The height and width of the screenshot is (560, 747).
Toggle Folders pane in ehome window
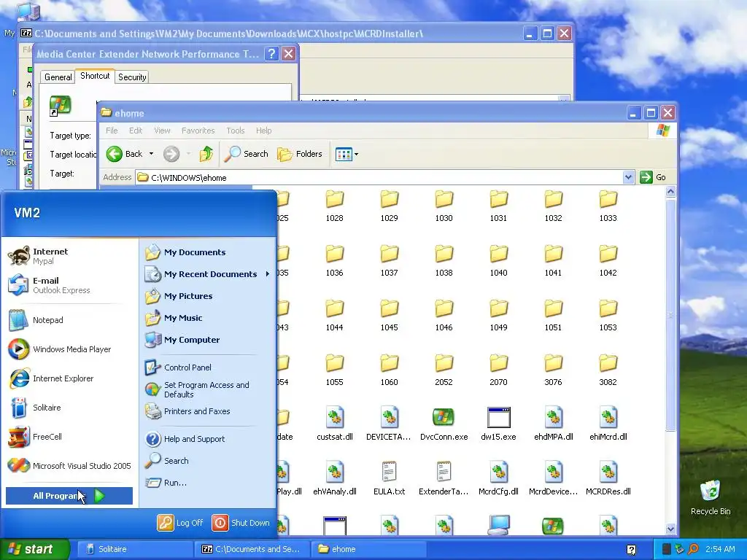pyautogui.click(x=300, y=154)
